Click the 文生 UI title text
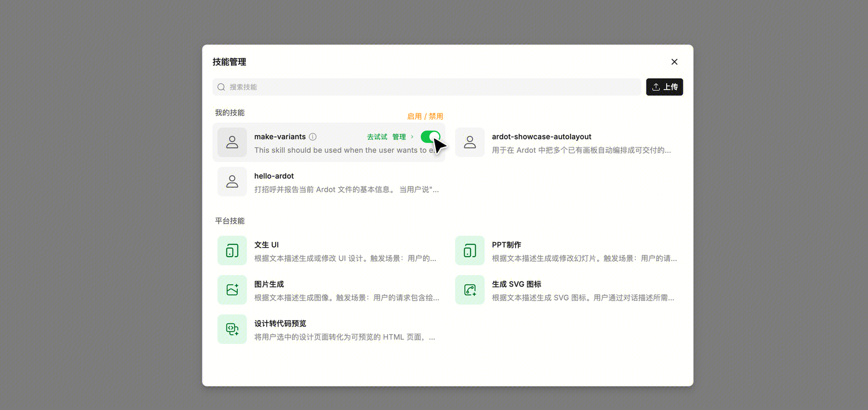 tap(267, 245)
